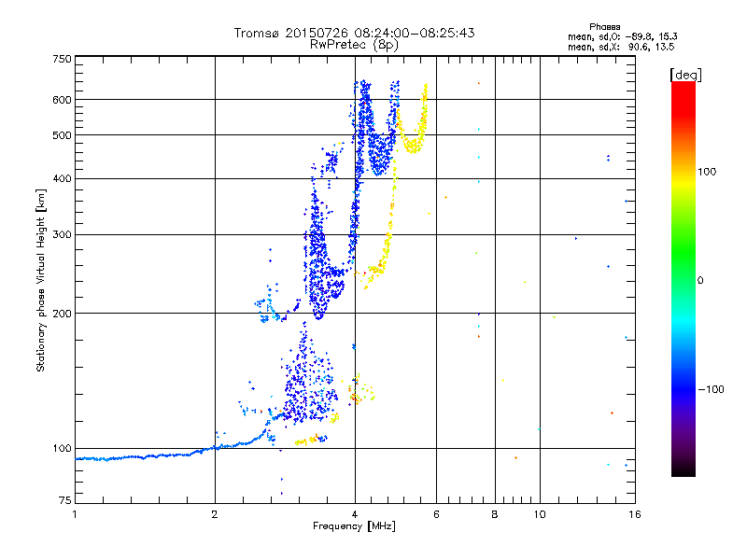Click the subtitle 'RwPretec (8p)'

tap(354, 45)
